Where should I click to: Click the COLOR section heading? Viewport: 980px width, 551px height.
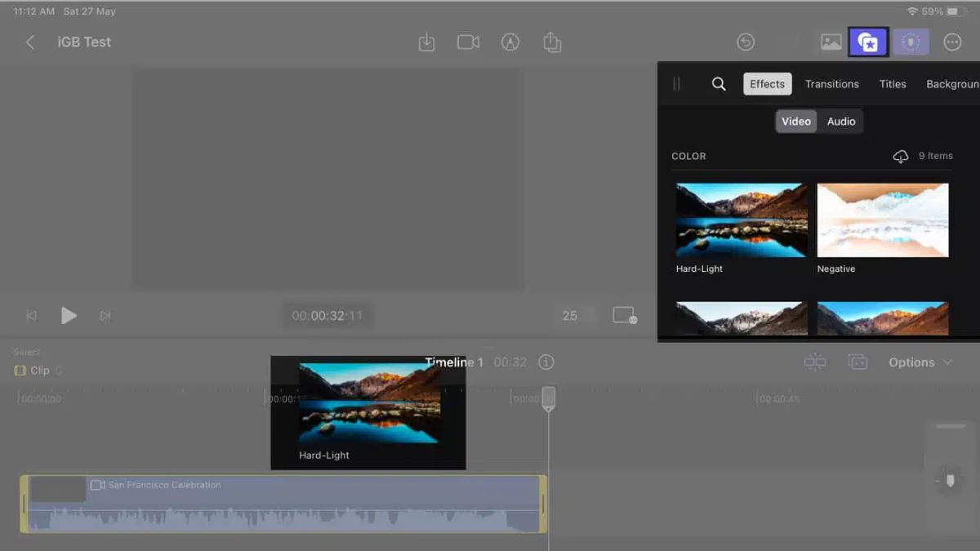[688, 156]
